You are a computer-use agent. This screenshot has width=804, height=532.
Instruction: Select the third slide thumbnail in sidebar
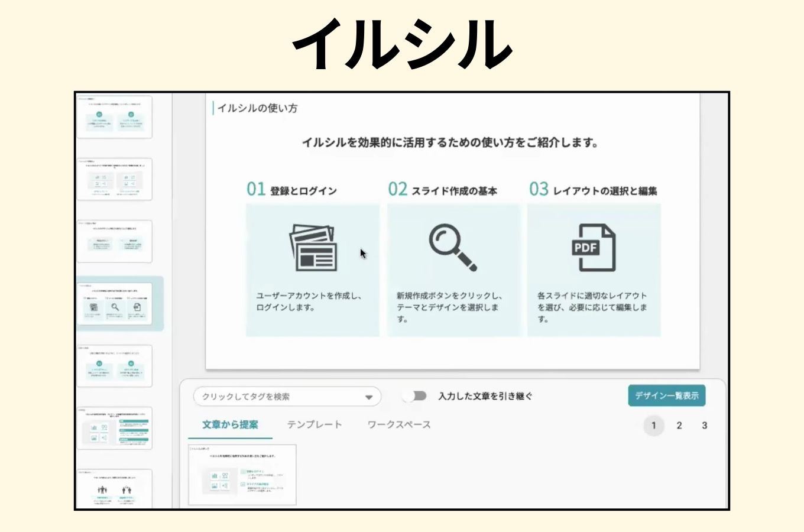point(115,241)
